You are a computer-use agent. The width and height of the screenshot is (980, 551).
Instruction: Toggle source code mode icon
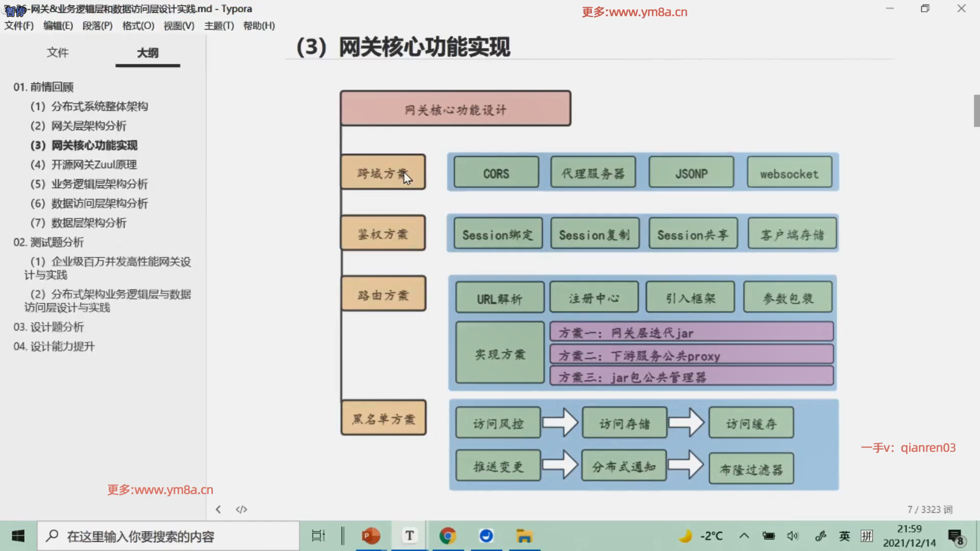[241, 509]
